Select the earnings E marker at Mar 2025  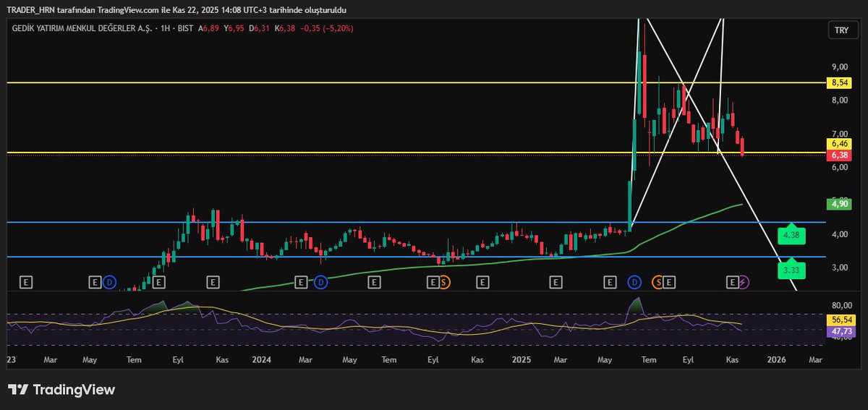click(556, 282)
